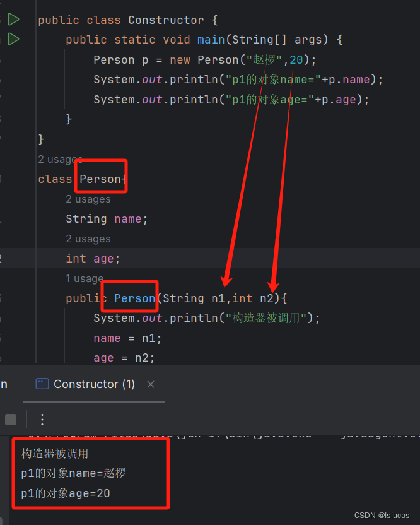Viewport: 420px width, 525px height.
Task: Click the number 20 in new Person call
Action: (296, 60)
